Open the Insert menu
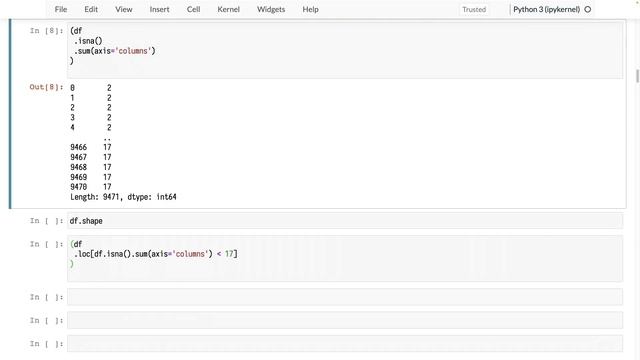Image resolution: width=640 pixels, height=360 pixels. pyautogui.click(x=159, y=9)
